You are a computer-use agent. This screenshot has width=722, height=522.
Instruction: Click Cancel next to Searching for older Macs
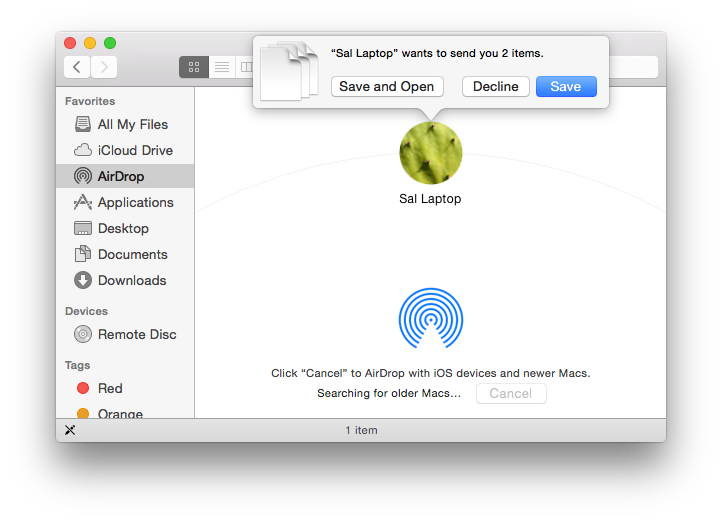pos(511,394)
